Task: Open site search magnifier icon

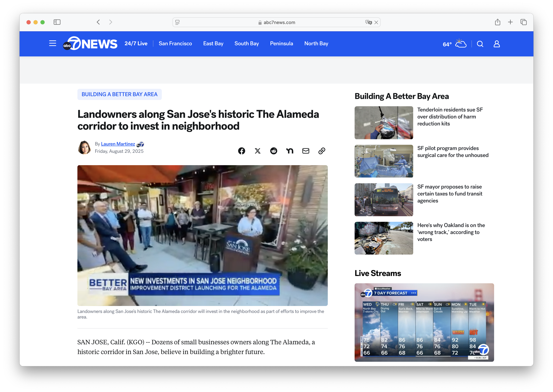Action: 480,44
